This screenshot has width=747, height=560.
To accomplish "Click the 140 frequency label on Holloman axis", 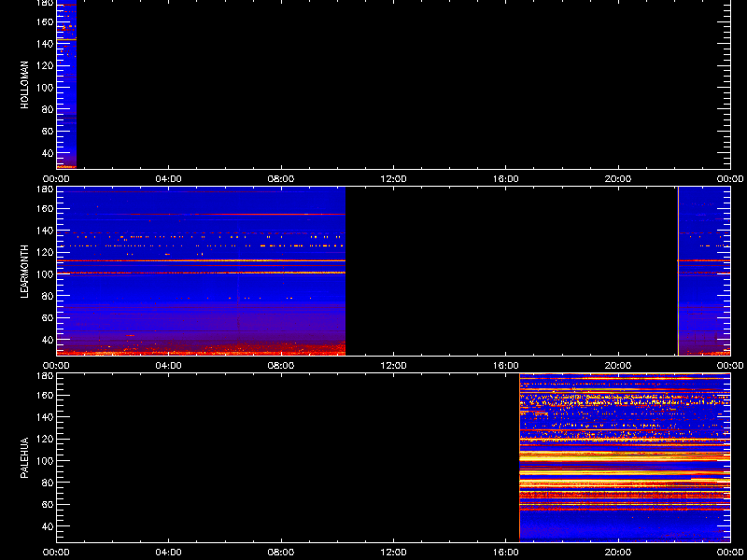I will [x=45, y=44].
